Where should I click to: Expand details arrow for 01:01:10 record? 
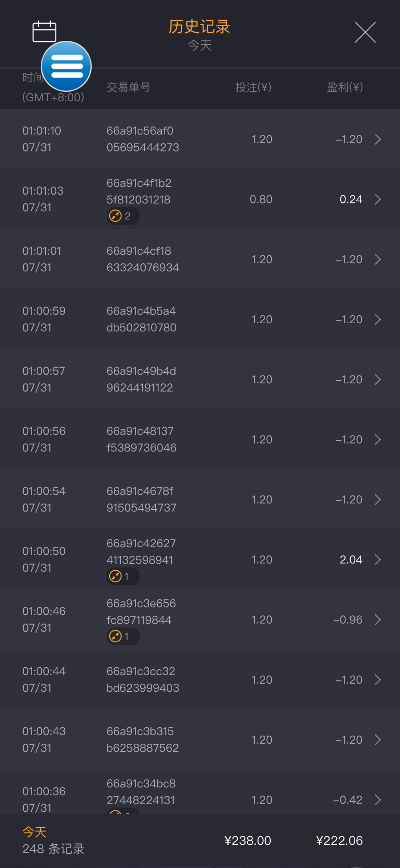tap(378, 139)
